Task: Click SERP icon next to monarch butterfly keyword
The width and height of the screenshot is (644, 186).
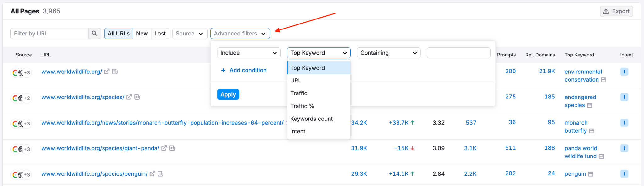Action: 591,131
